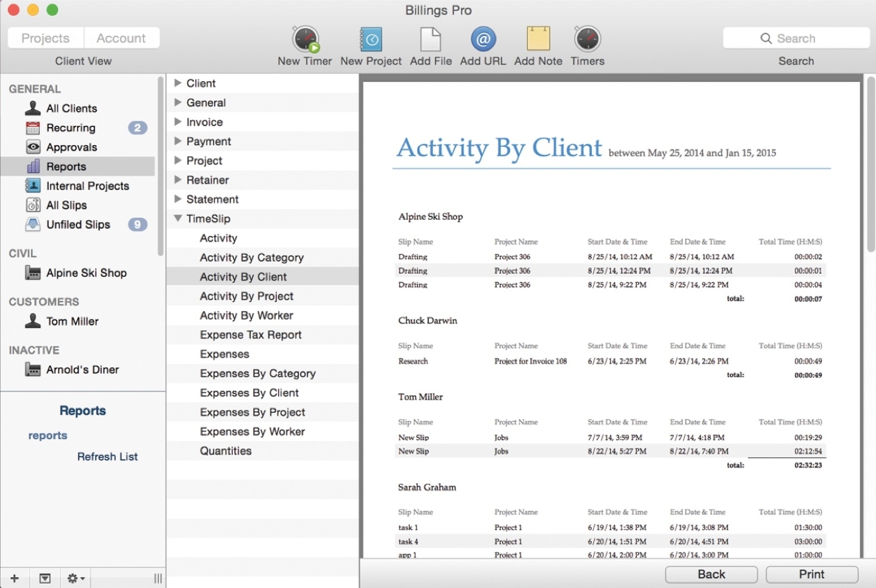876x588 pixels.
Task: Click the Add Note toolbar icon
Action: [x=538, y=39]
